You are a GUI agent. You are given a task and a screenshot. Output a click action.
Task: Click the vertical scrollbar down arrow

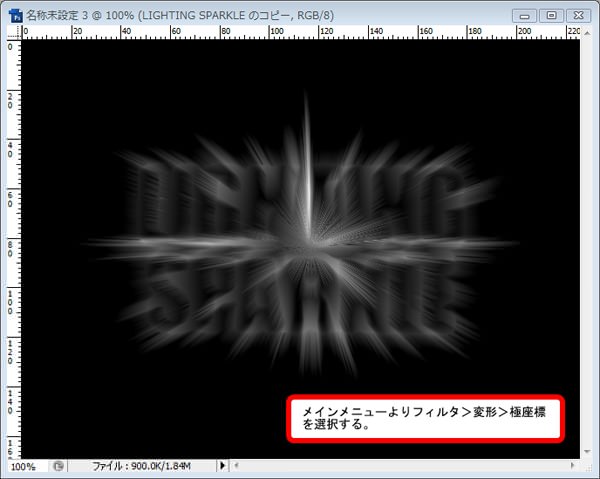pos(587,452)
